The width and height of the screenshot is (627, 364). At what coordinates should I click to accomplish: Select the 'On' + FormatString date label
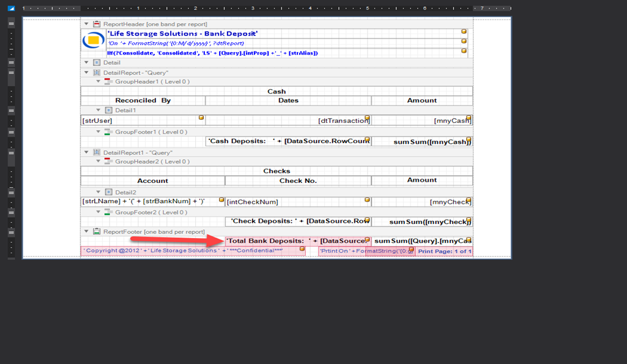click(287, 43)
